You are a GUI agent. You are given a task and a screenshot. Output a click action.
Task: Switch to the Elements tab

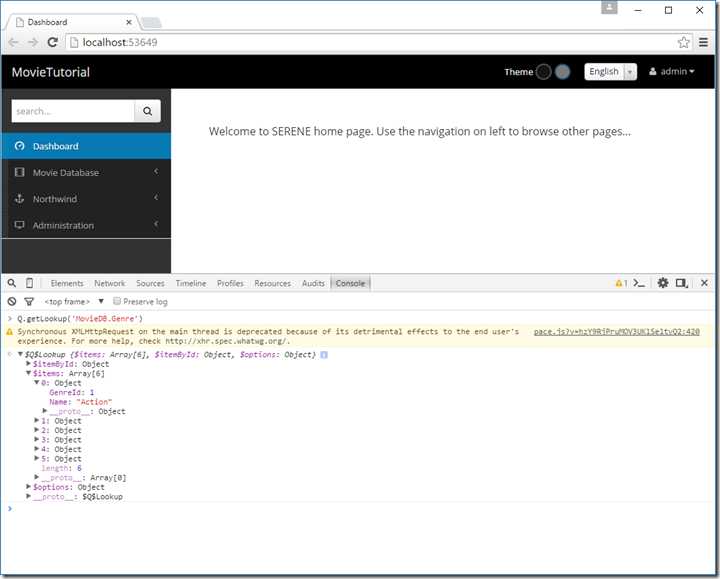(x=67, y=283)
